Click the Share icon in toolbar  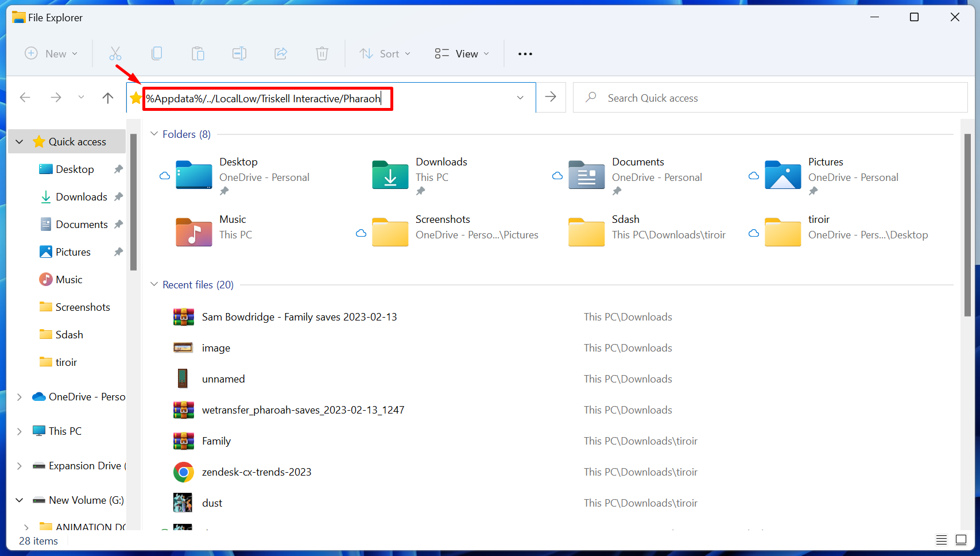pyautogui.click(x=281, y=54)
